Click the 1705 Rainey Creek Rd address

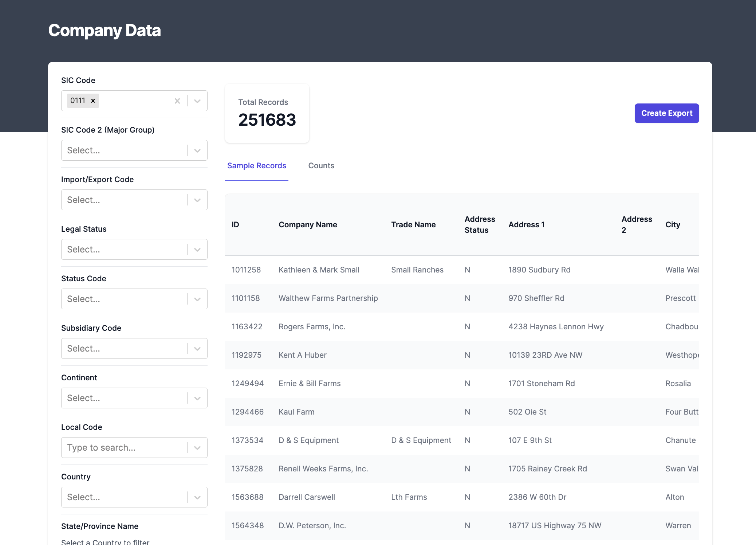548,469
